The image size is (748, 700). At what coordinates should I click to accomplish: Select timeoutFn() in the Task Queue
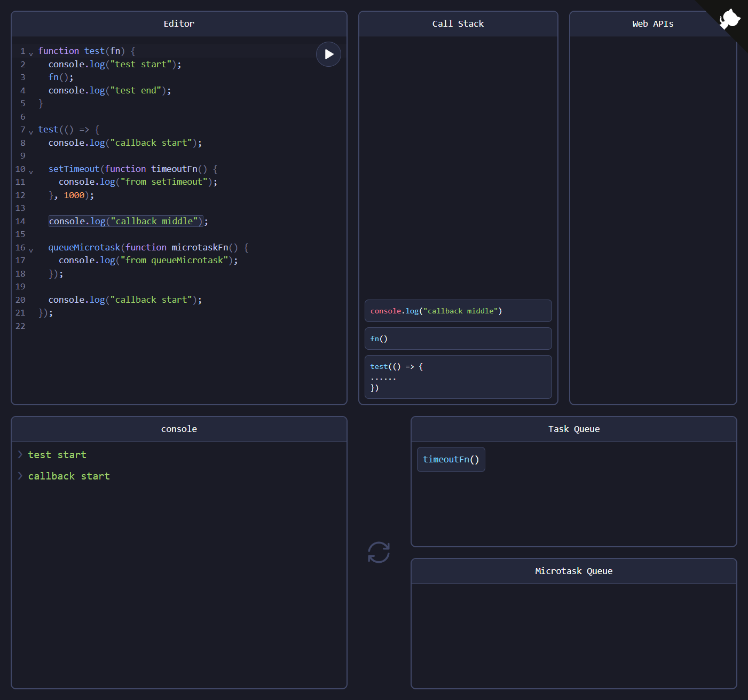pos(451,459)
